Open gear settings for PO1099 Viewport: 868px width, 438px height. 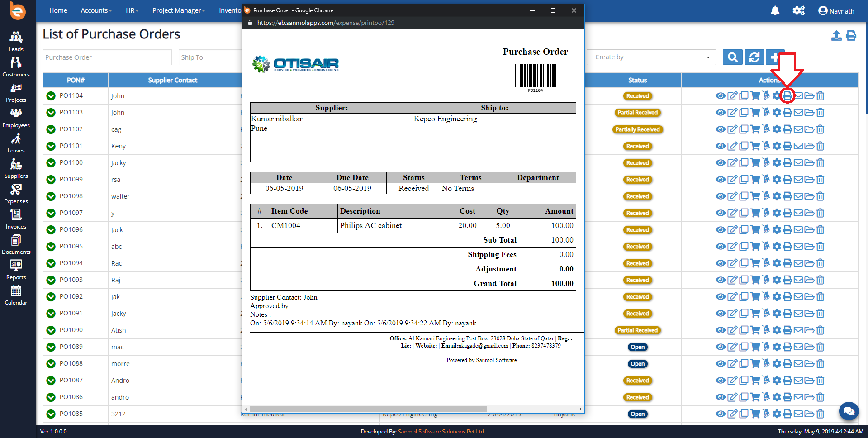click(777, 180)
